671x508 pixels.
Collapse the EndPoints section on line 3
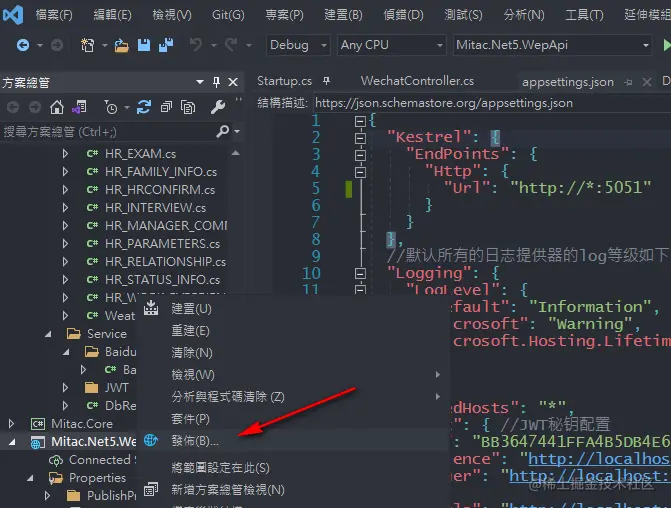(360, 155)
